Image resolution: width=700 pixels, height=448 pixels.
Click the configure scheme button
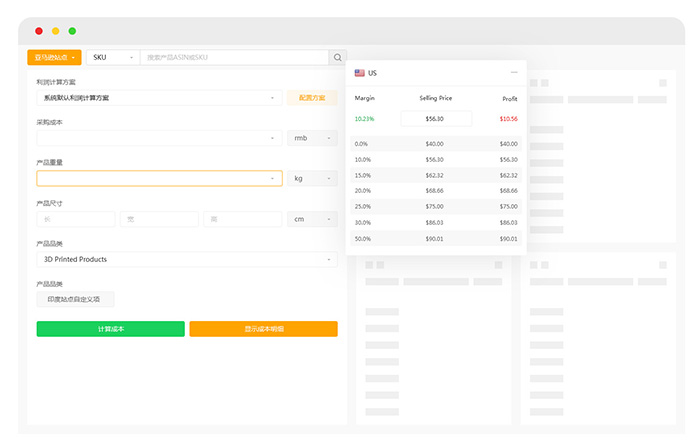click(312, 98)
